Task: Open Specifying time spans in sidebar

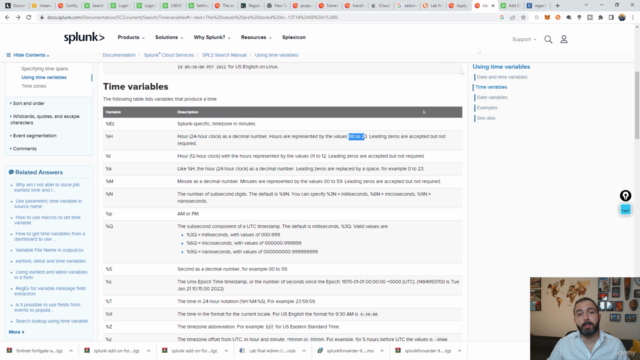Action: tap(44, 69)
